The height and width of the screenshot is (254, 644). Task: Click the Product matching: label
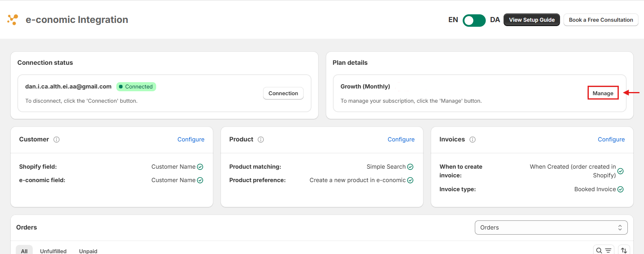[x=255, y=167]
